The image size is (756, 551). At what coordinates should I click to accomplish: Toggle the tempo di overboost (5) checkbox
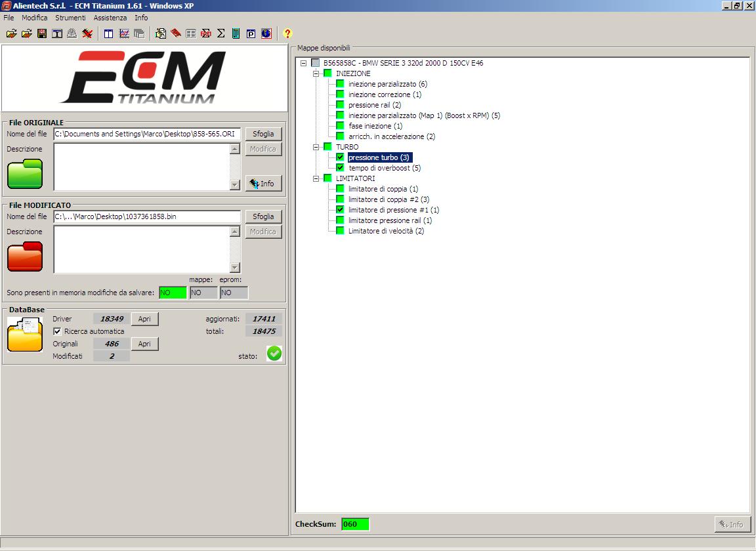point(341,168)
